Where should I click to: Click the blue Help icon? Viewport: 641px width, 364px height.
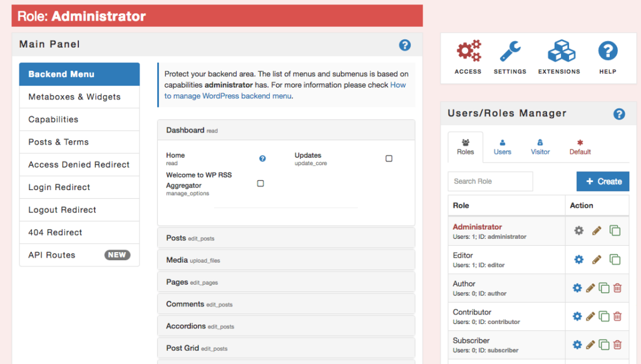(607, 54)
